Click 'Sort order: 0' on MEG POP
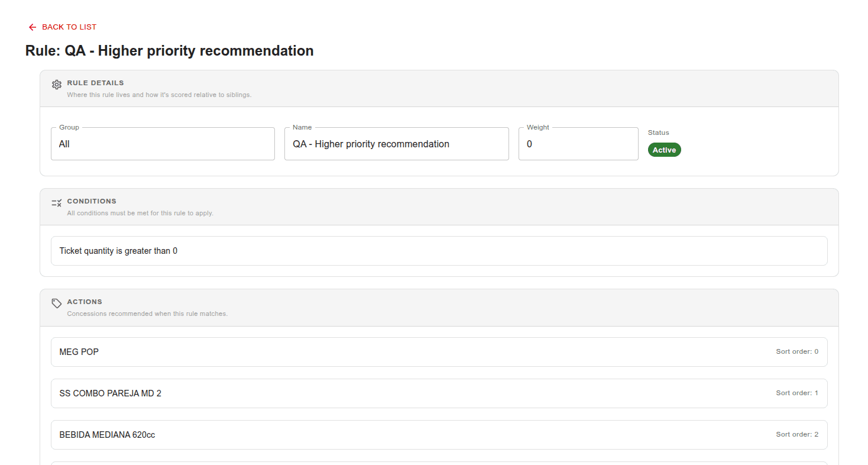The width and height of the screenshot is (868, 465). pos(797,351)
